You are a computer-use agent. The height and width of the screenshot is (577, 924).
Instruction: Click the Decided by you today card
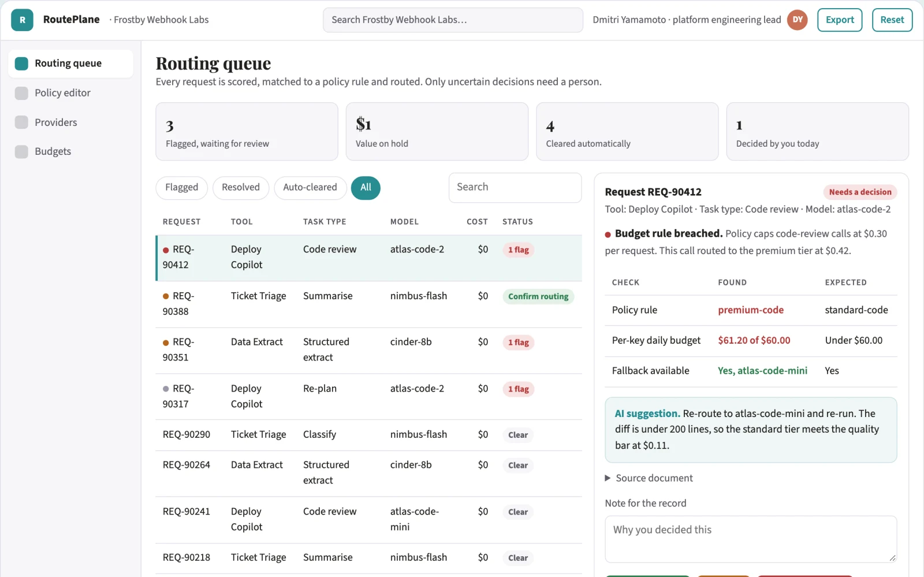click(x=818, y=132)
